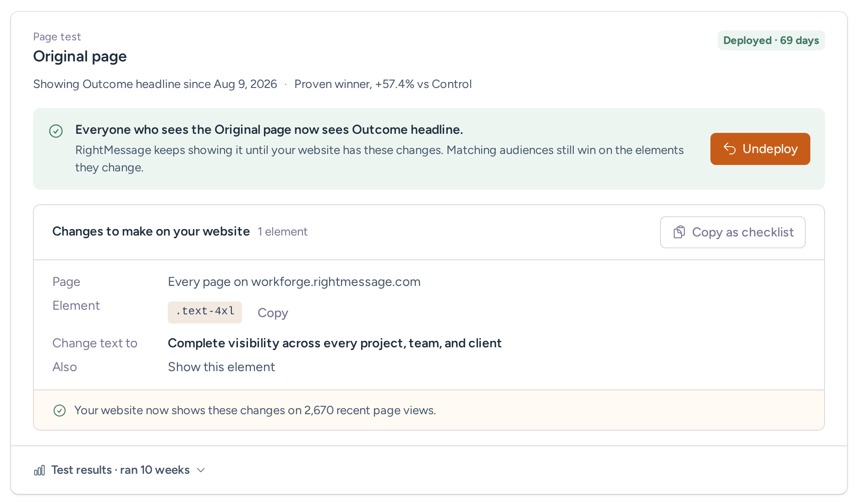
Task: Click the "Change text to" label
Action: pyautogui.click(x=95, y=343)
